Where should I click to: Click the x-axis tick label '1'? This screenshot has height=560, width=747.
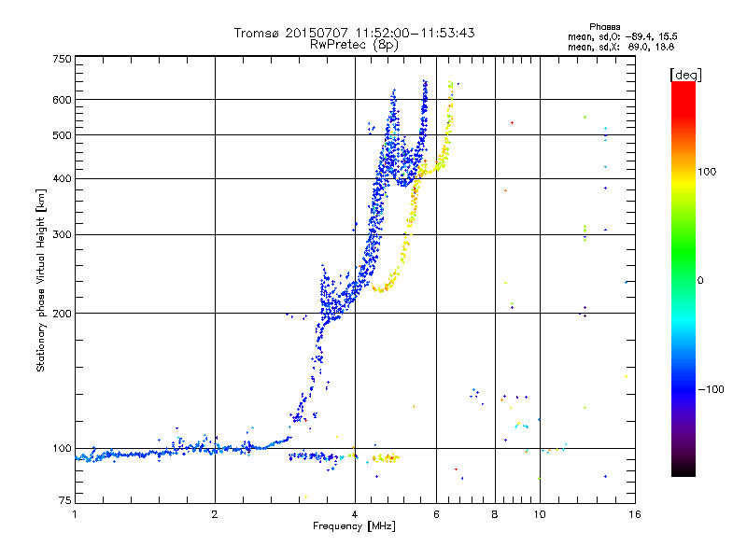click(x=75, y=514)
